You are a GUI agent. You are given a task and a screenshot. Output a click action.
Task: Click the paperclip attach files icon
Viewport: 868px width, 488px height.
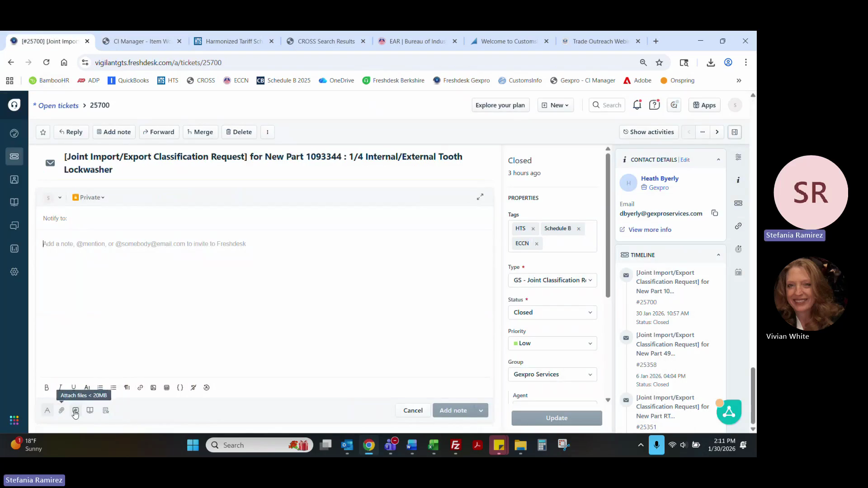pyautogui.click(x=61, y=410)
